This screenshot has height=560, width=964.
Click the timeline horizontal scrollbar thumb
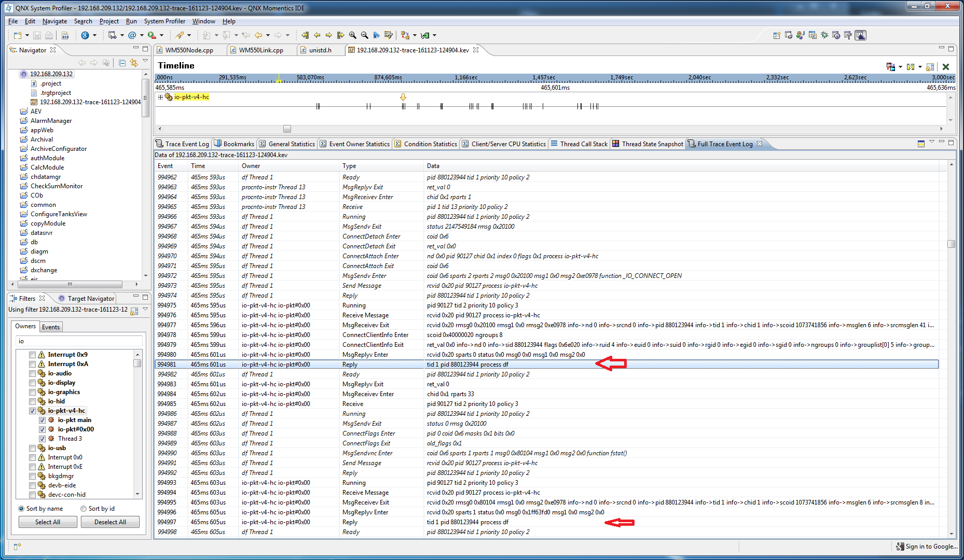coord(287,129)
